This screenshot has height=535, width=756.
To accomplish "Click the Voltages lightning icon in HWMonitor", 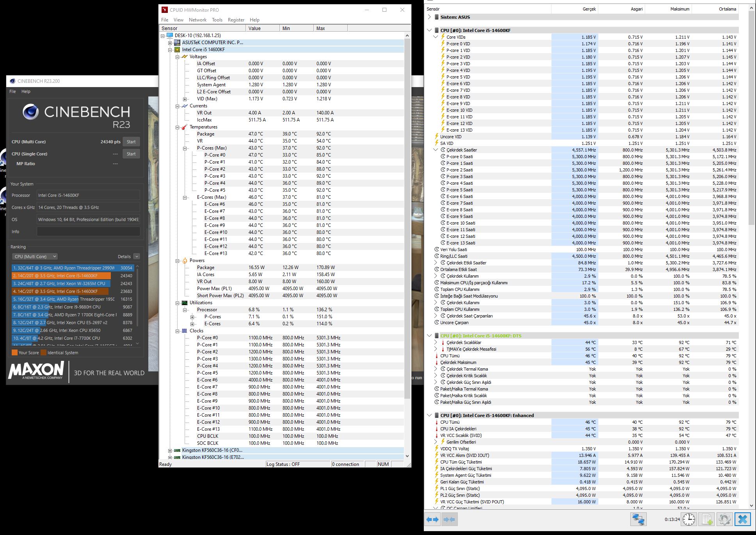I will pyautogui.click(x=185, y=57).
